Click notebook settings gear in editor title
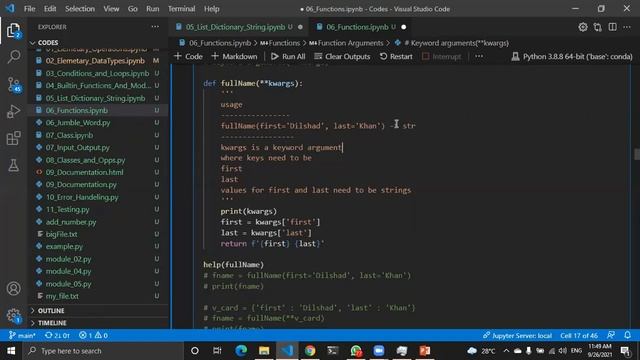The height and width of the screenshot is (360, 640). (583, 27)
